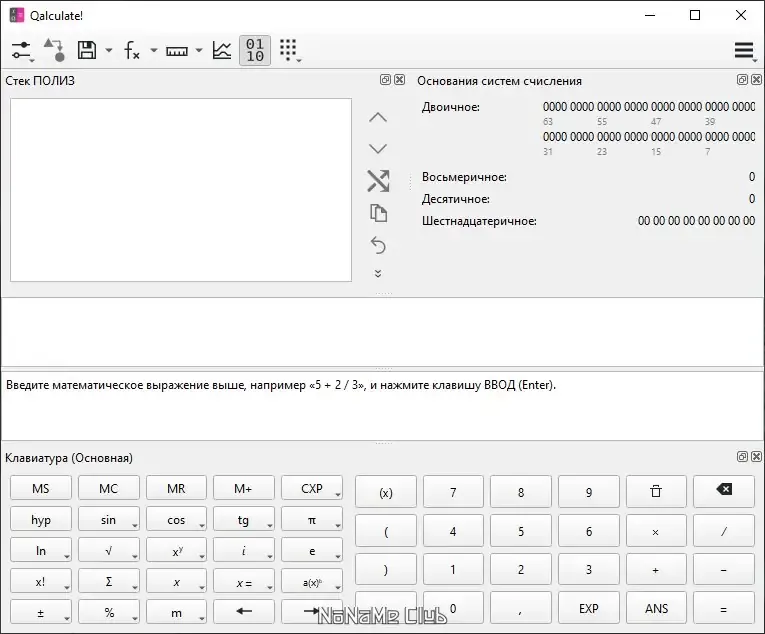Expand the units ruler dropdown arrow
The height and width of the screenshot is (634, 765).
point(199,50)
